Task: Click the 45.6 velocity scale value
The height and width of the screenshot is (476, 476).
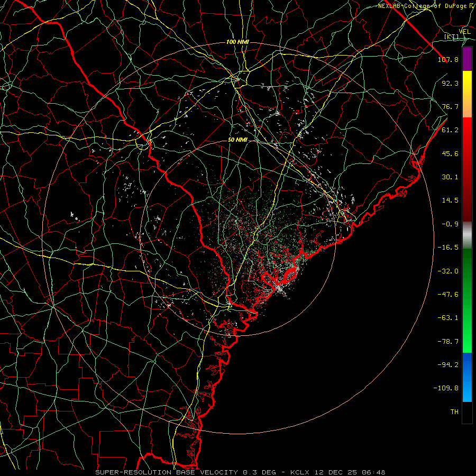Action: coord(450,153)
